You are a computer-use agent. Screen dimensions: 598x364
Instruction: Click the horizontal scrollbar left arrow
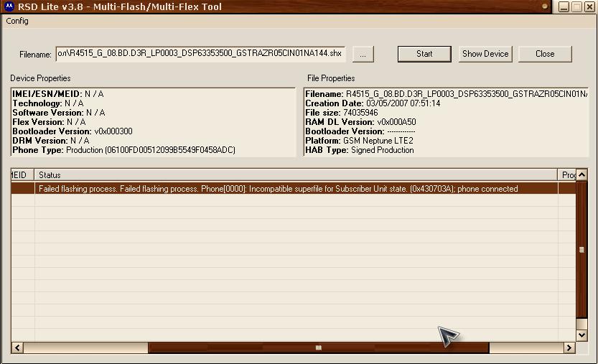point(17,347)
